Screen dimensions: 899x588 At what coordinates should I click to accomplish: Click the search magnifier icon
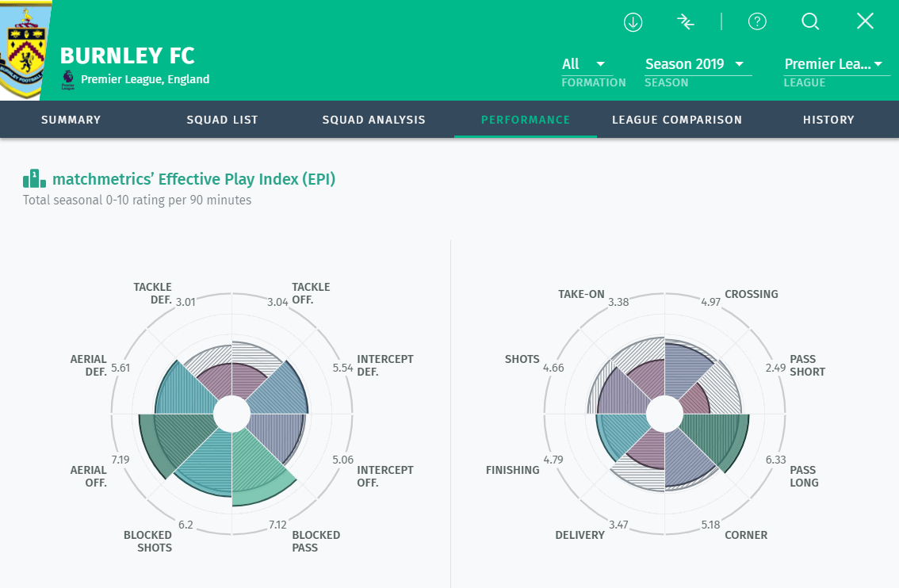(810, 21)
